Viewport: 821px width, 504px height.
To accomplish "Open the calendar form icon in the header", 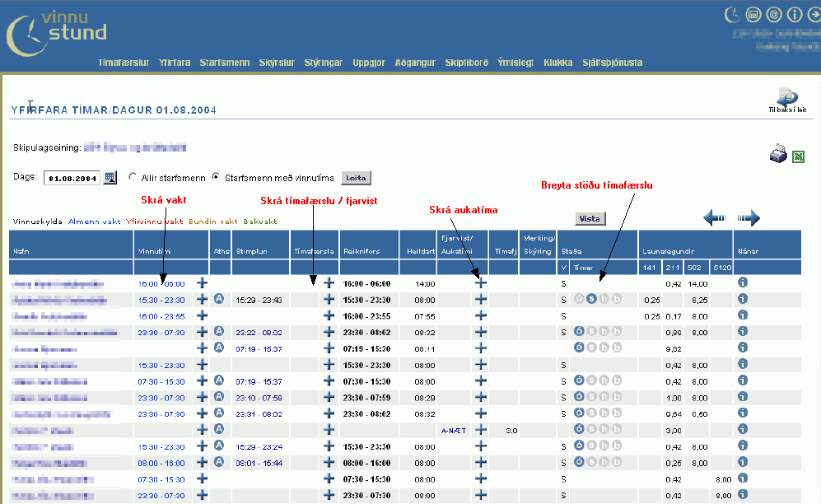I will point(753,15).
